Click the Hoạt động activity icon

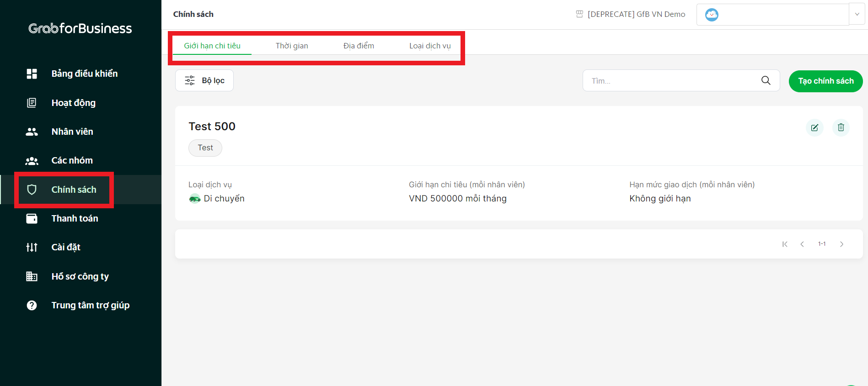[32, 103]
